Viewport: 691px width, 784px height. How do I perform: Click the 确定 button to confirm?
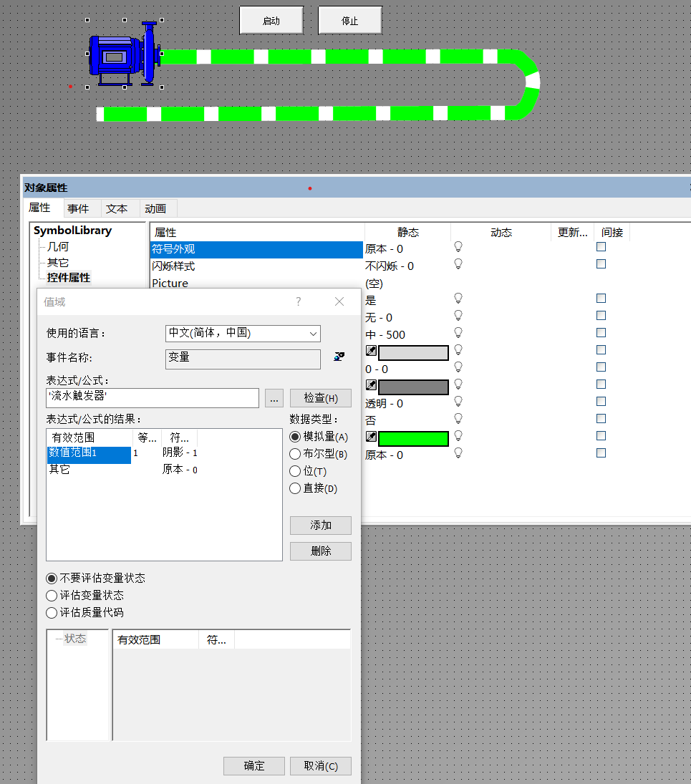click(253, 765)
